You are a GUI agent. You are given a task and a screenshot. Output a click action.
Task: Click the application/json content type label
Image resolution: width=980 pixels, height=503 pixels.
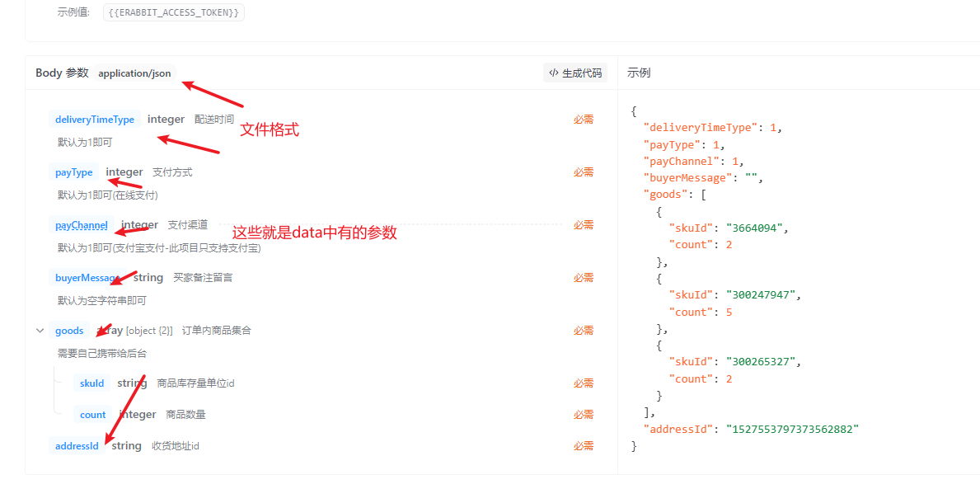click(x=134, y=73)
